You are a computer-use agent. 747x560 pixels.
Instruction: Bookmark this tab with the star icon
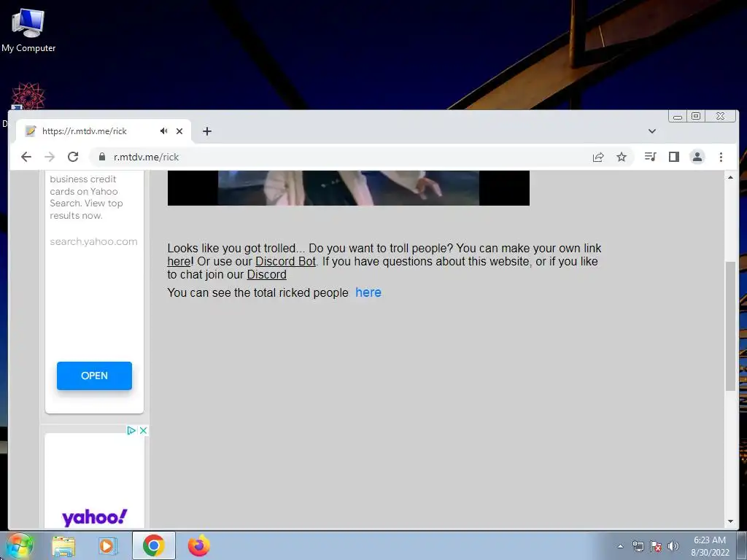point(622,157)
